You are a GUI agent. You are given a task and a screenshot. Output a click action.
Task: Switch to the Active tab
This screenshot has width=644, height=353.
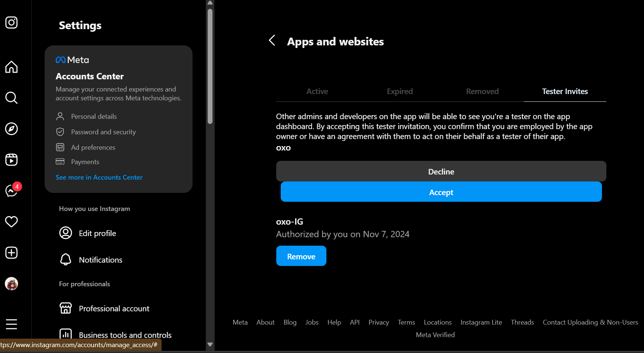317,91
